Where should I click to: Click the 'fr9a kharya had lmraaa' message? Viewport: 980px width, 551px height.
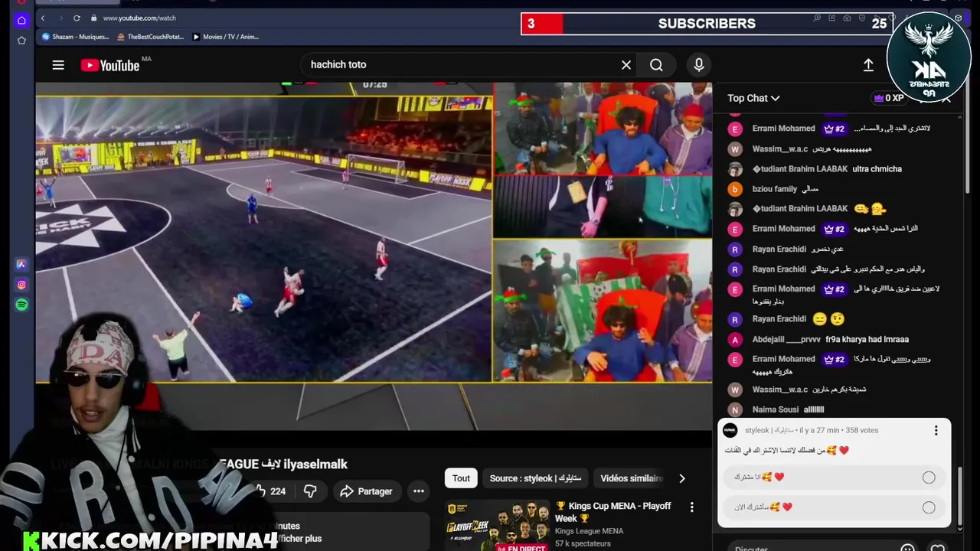[867, 339]
